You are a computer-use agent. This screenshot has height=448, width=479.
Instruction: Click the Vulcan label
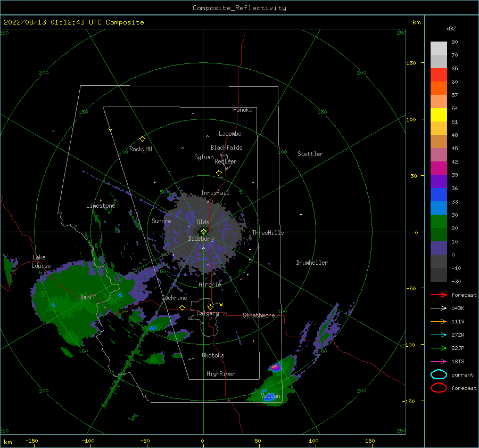click(x=271, y=396)
